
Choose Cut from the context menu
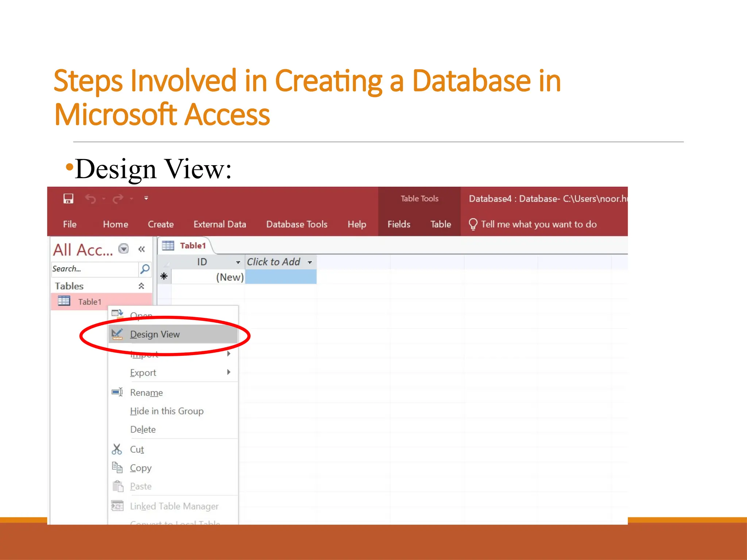coord(173,449)
